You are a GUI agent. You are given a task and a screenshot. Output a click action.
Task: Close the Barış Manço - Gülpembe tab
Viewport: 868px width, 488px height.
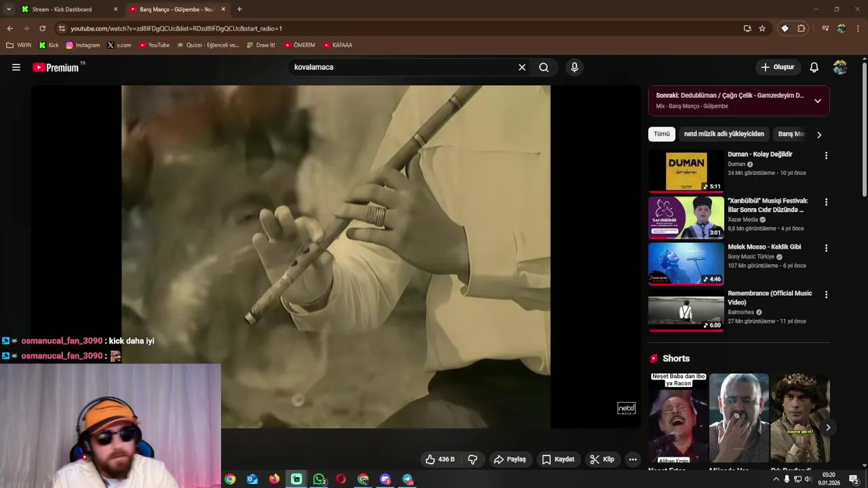(223, 9)
